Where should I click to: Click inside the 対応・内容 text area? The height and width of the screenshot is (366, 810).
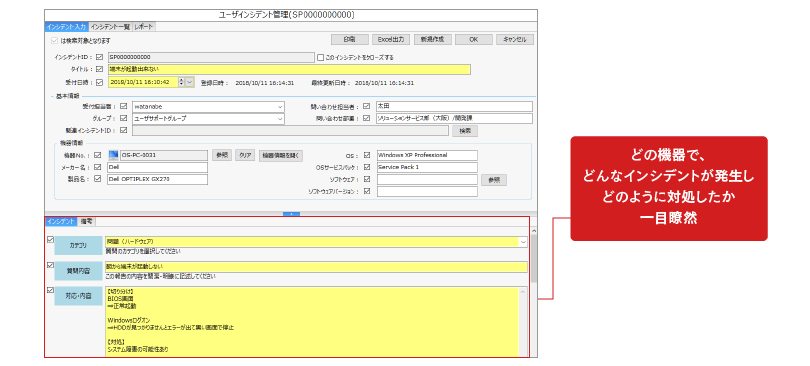(311, 321)
